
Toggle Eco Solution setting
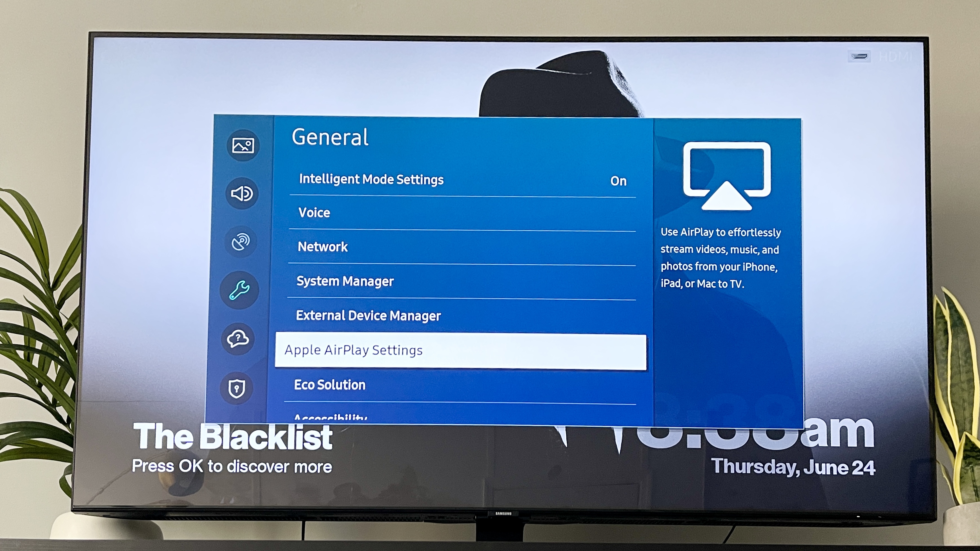[464, 384]
